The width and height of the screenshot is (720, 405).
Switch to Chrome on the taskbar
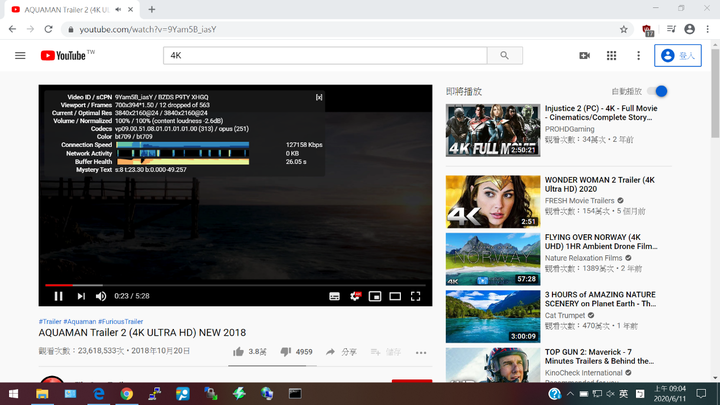pos(127,394)
